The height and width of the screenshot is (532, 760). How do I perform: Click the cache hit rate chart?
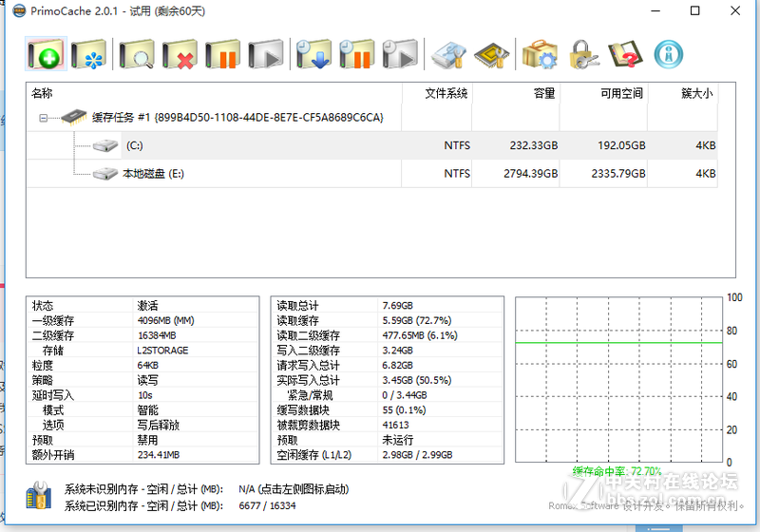(x=619, y=380)
